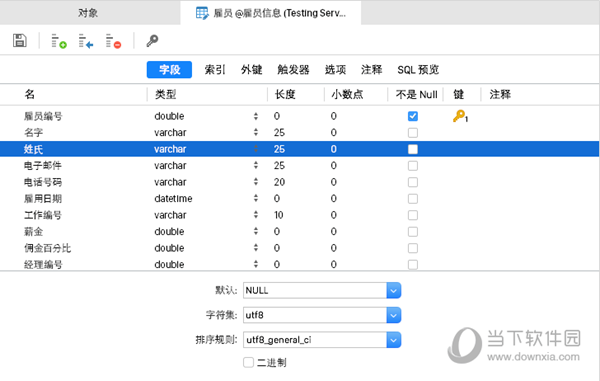This screenshot has width=600, height=381.
Task: Select the 雇员 @雇员信息 tab
Action: click(x=271, y=13)
